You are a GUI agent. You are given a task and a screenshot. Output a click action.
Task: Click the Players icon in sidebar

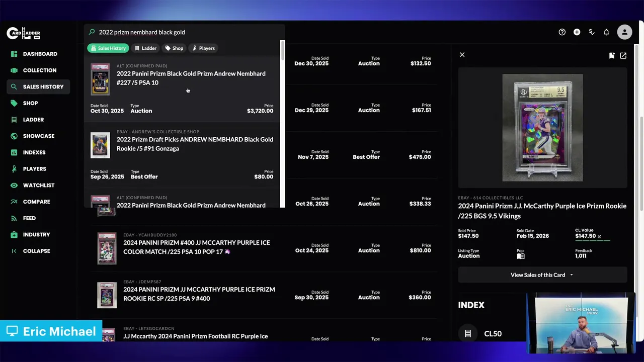coord(14,169)
